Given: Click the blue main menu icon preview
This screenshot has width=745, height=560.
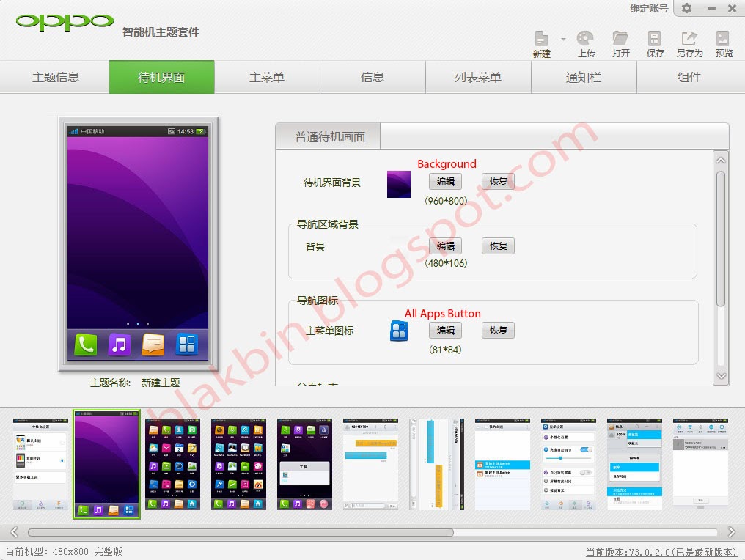Looking at the screenshot, I should coord(399,331).
